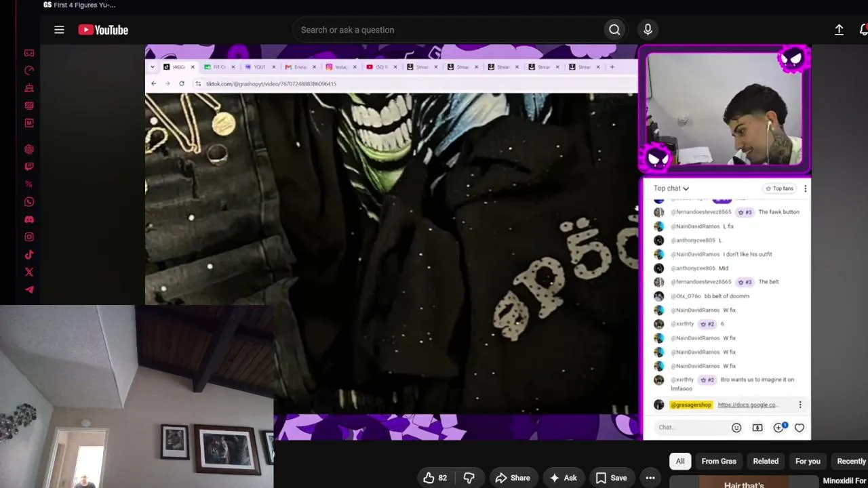Screen dimensions: 868x488
Task: Focus the 'Search or ask a question' field
Action: pyautogui.click(x=448, y=30)
